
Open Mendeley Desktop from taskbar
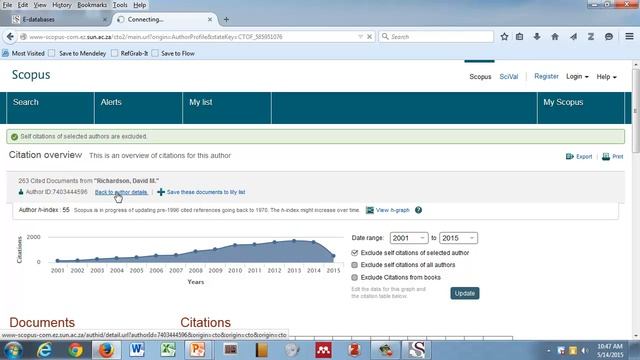323,350
